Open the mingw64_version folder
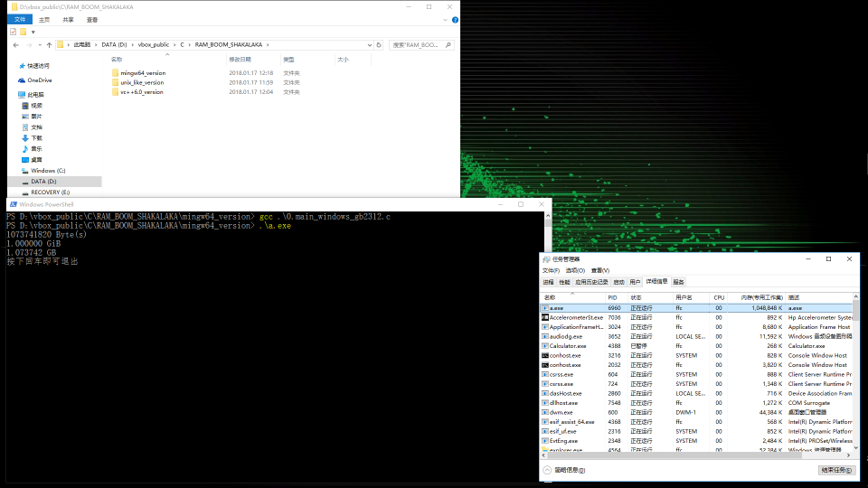 [142, 72]
